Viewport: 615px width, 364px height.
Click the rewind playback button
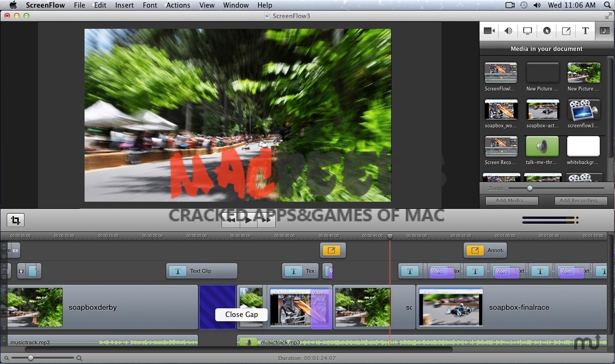pyautogui.click(x=231, y=220)
